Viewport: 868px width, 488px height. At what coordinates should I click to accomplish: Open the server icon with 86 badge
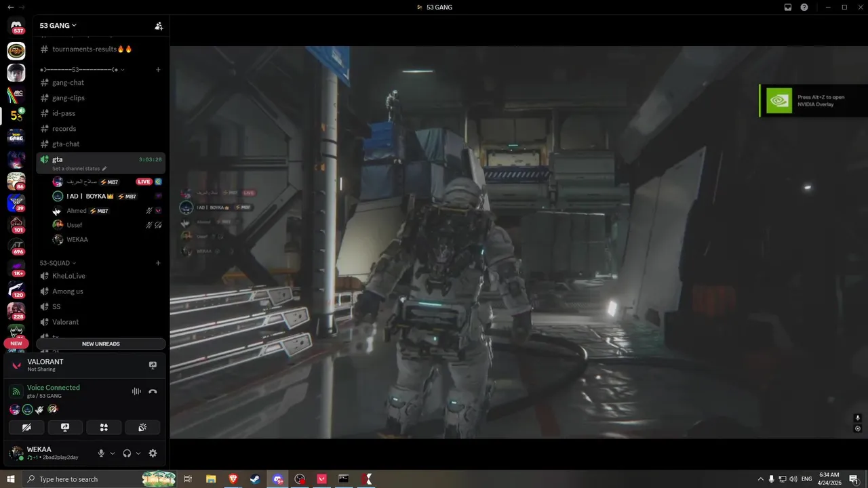pyautogui.click(x=16, y=181)
